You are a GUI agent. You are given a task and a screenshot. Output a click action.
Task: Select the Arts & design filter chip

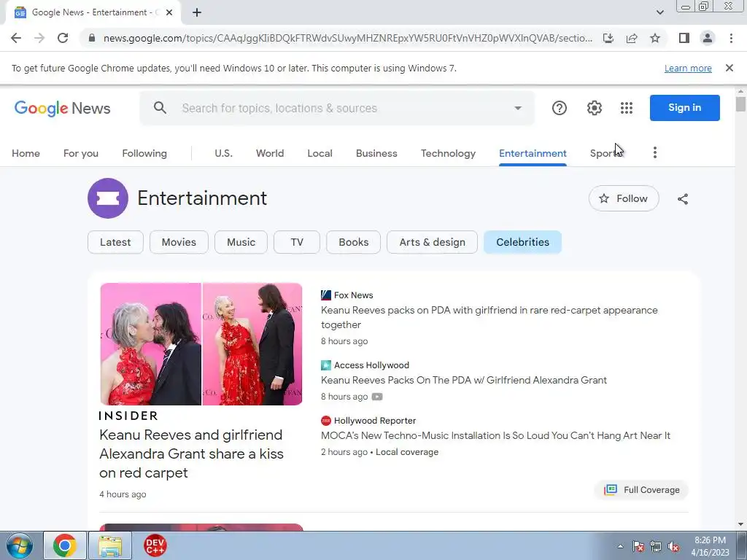pyautogui.click(x=432, y=242)
